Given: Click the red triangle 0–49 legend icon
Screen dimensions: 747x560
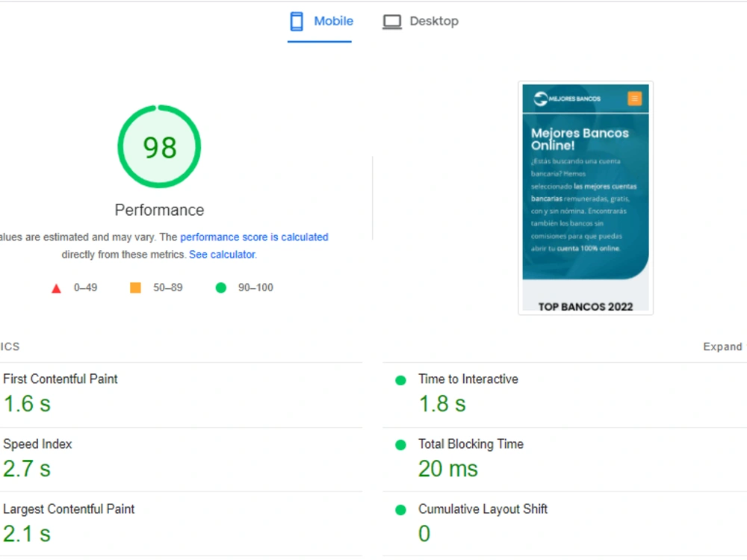Looking at the screenshot, I should coord(56,288).
